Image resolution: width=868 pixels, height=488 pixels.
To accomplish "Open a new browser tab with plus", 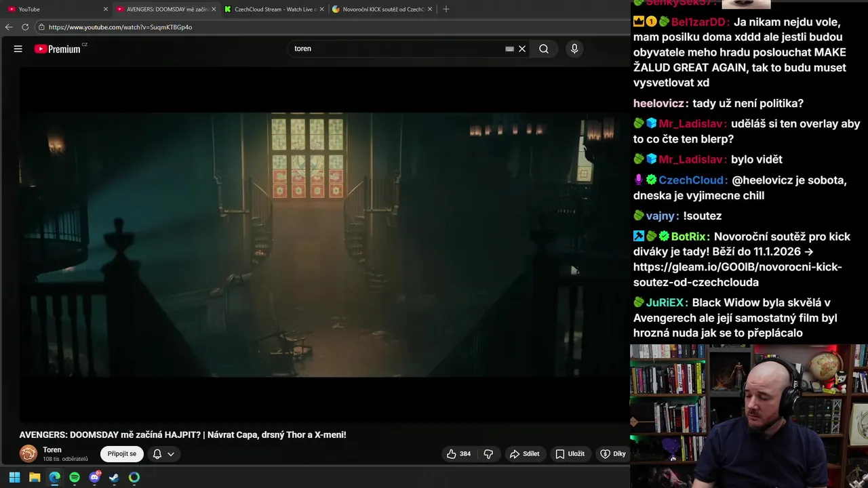I will (446, 9).
